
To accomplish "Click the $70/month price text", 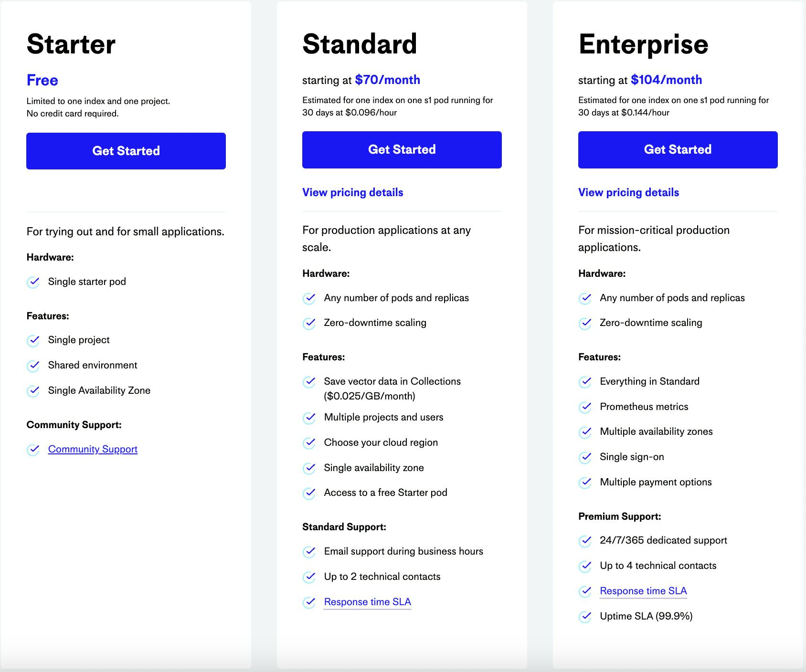I will (387, 80).
